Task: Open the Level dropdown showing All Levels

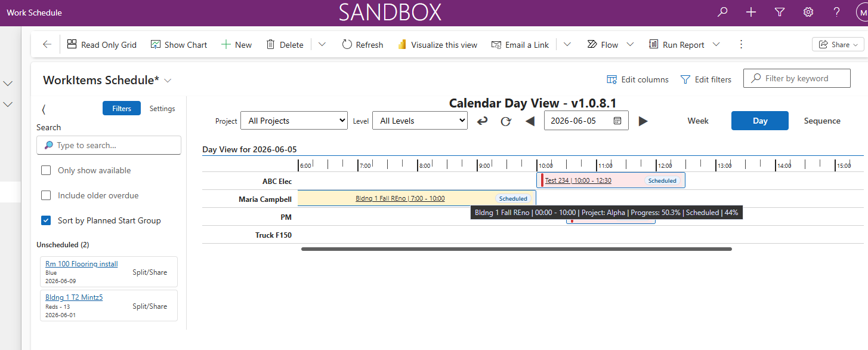Action: [420, 121]
